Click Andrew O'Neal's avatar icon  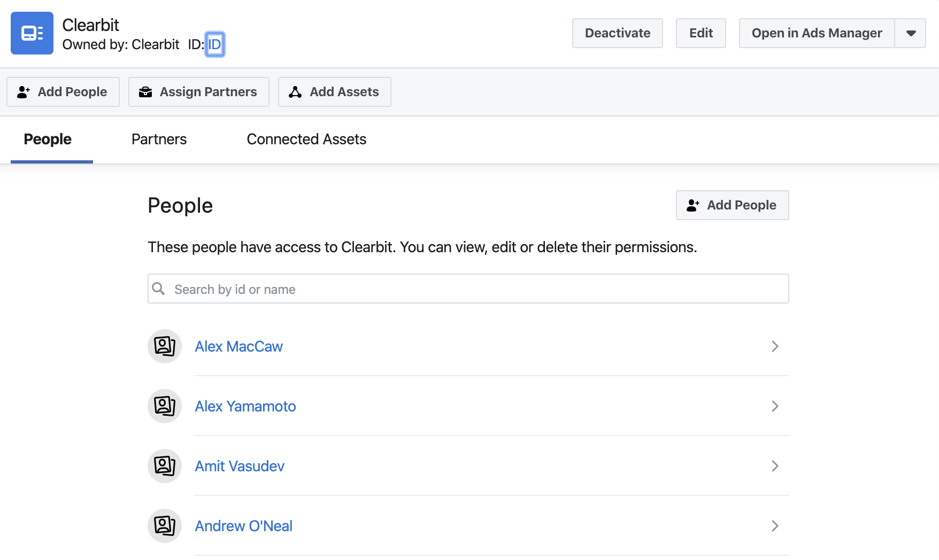(x=165, y=526)
